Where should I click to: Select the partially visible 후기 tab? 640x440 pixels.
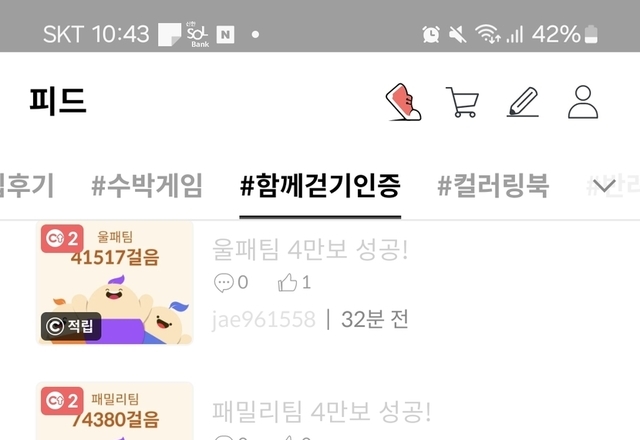tap(27, 186)
